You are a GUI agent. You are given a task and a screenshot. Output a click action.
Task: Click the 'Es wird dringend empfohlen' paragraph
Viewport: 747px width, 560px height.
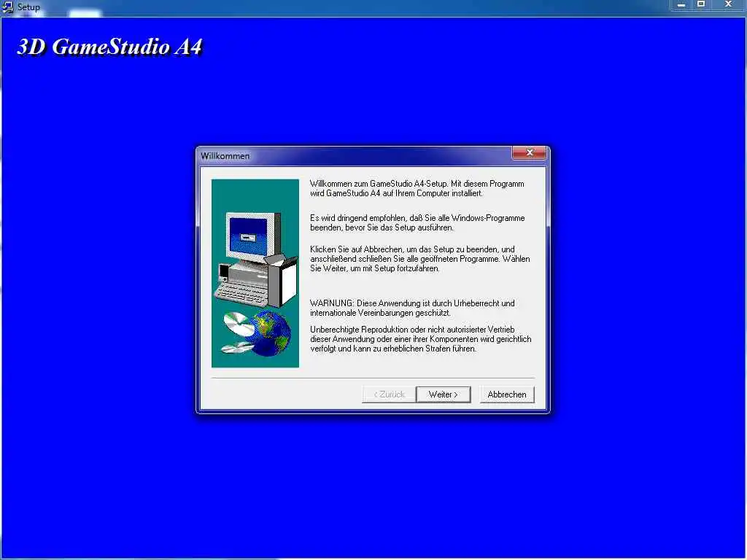[417, 223]
